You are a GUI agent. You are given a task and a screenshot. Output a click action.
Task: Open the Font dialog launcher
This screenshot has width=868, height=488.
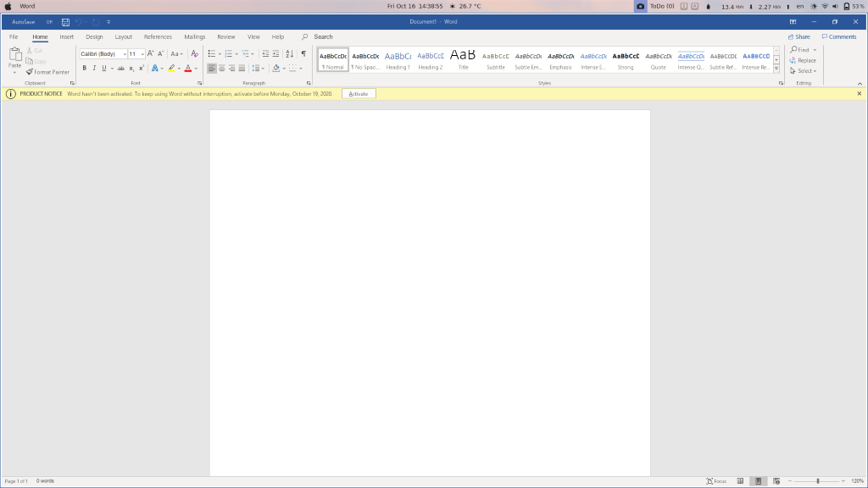199,83
